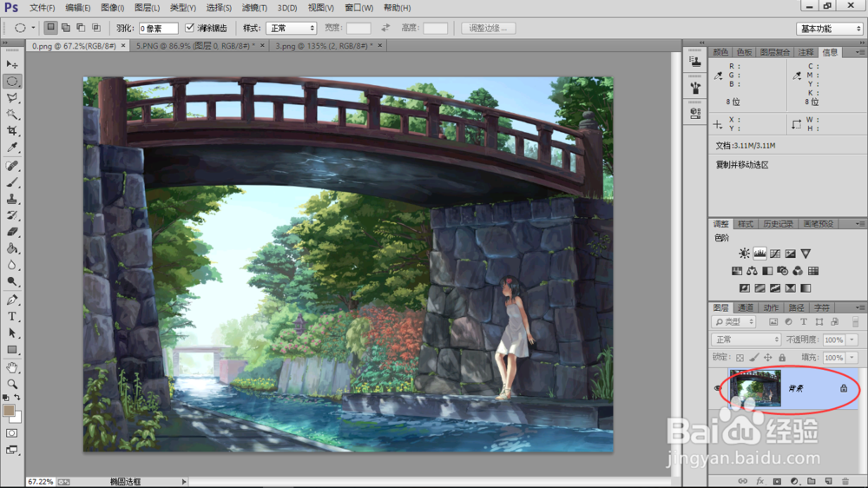Select the Brush tool

point(12,182)
